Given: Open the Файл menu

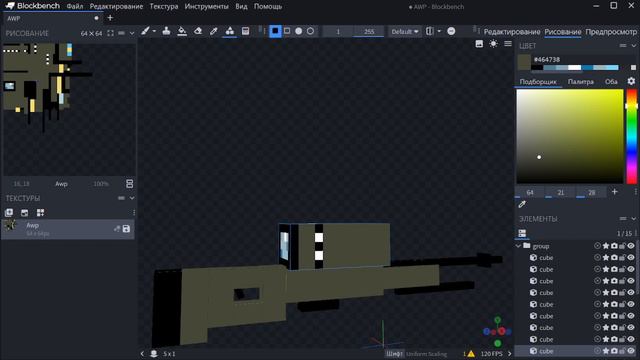Looking at the screenshot, I should 75,7.
